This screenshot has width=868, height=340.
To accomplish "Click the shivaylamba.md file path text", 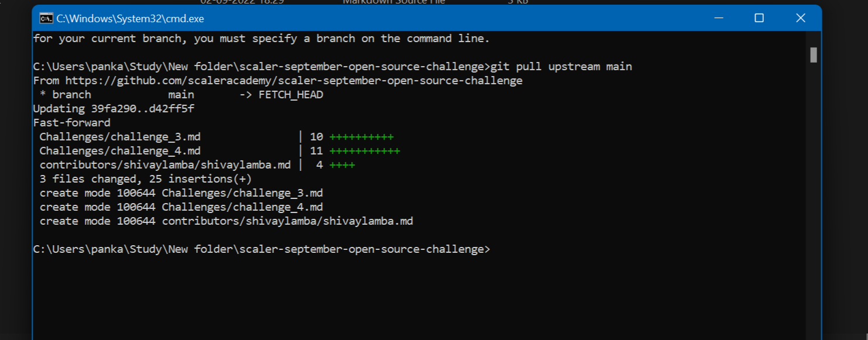I will pos(164,164).
